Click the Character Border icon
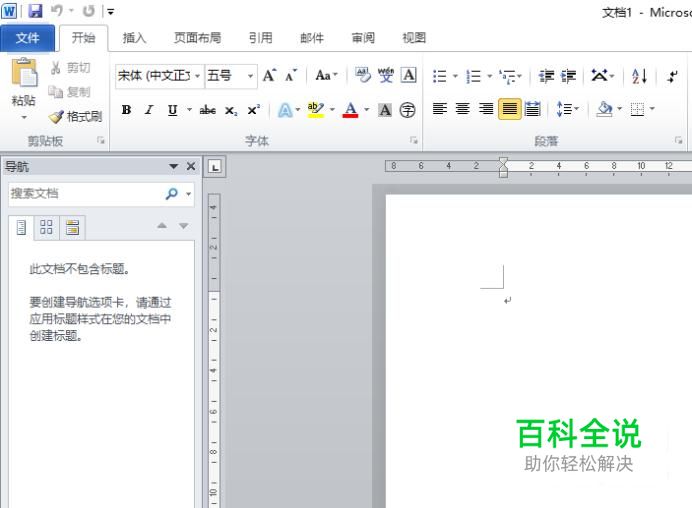692x508 pixels. [409, 75]
